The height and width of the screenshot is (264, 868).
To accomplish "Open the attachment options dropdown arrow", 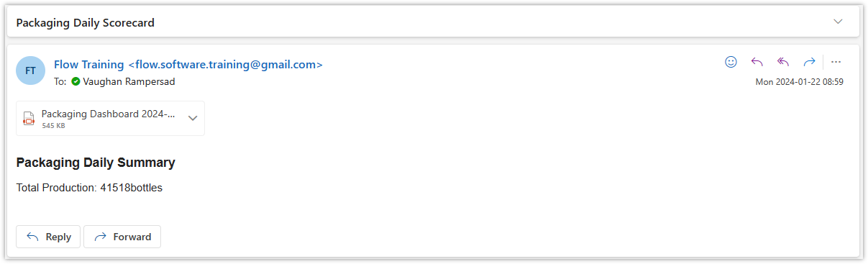I will click(x=193, y=119).
